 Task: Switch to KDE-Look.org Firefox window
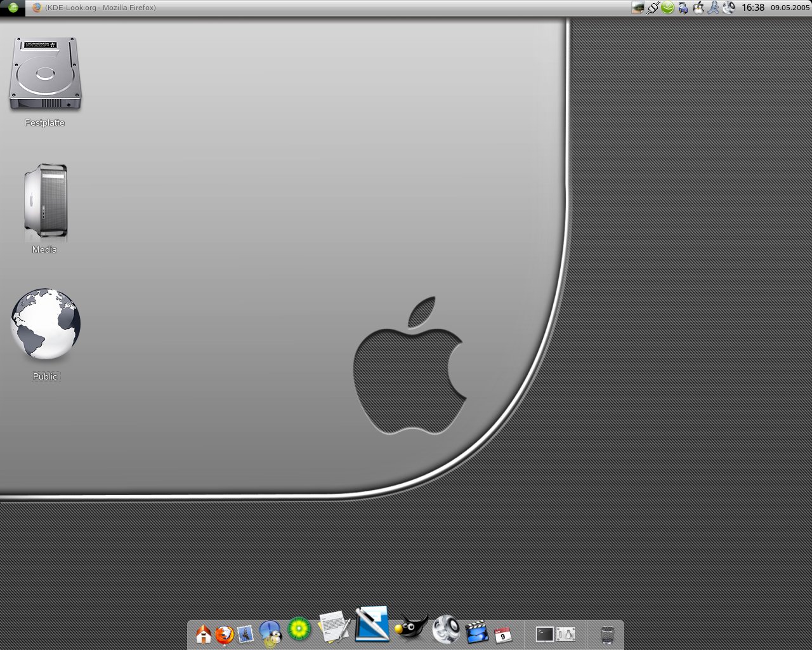[x=94, y=8]
